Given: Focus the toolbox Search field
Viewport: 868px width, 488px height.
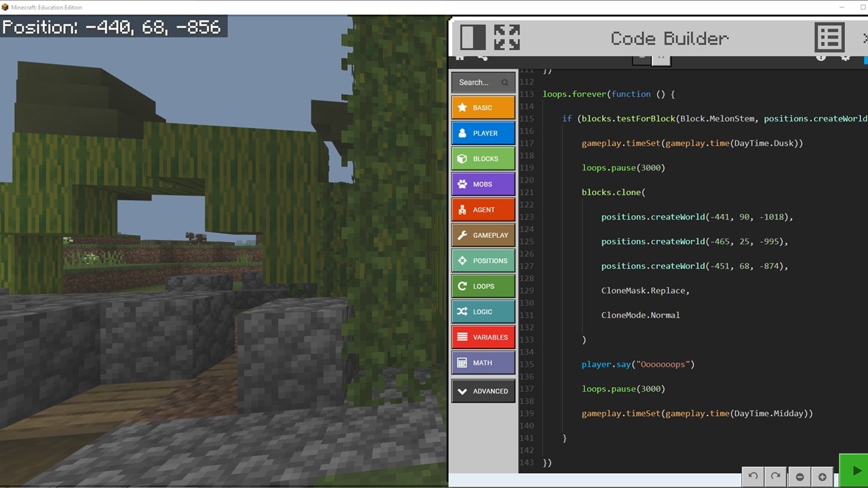Looking at the screenshot, I should pos(483,83).
